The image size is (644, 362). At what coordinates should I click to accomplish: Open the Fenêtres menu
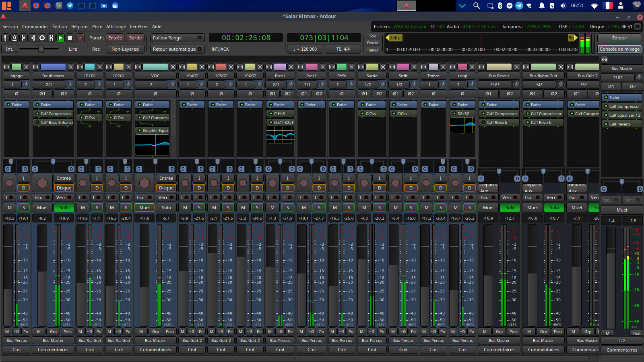(139, 27)
